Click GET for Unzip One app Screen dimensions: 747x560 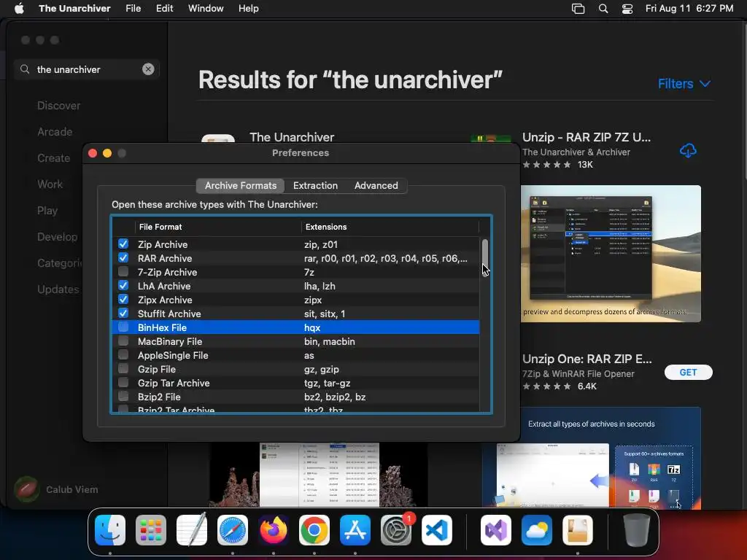pos(688,373)
